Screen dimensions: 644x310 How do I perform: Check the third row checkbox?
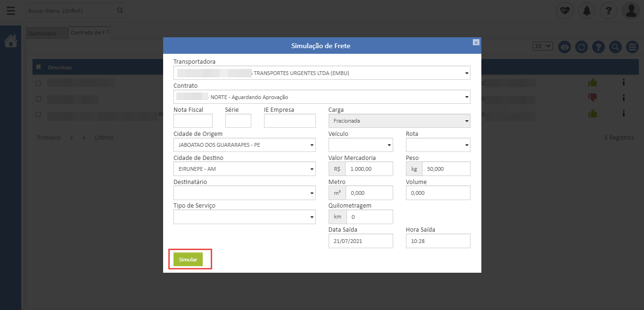pos(39,114)
